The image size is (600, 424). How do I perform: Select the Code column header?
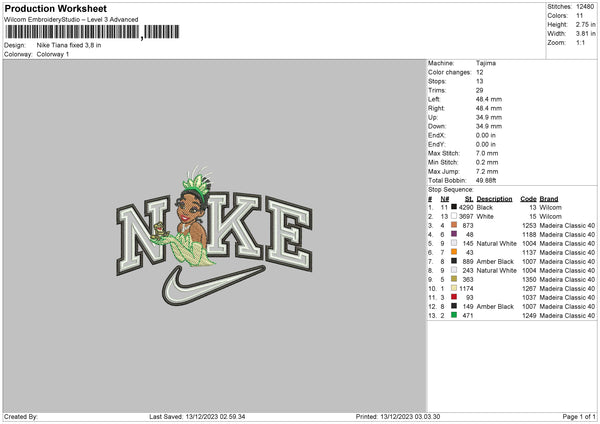tap(528, 199)
